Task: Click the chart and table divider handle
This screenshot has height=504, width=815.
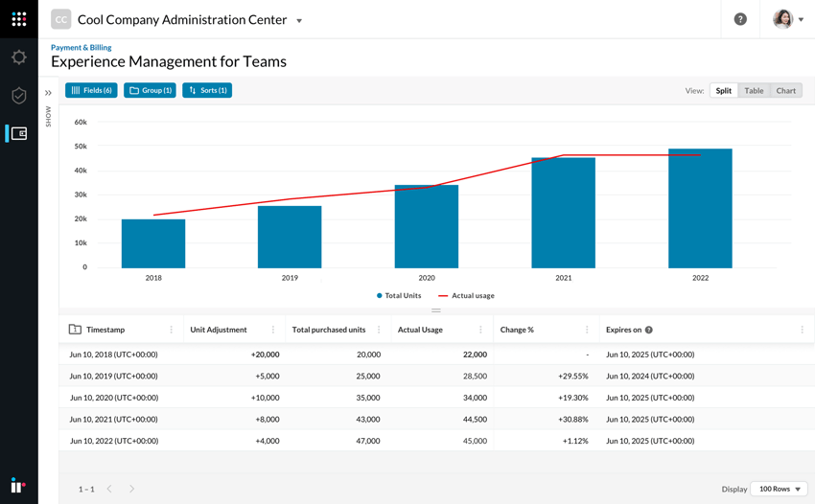Action: (436, 310)
